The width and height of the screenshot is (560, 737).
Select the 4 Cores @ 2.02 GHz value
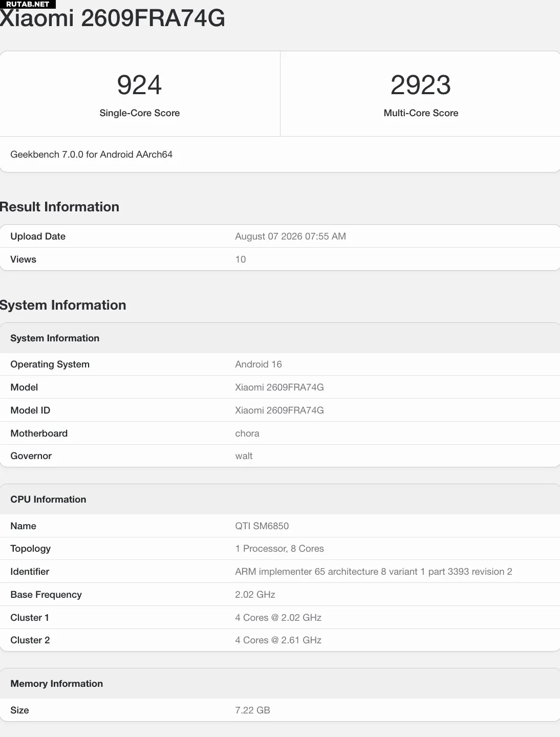point(278,618)
